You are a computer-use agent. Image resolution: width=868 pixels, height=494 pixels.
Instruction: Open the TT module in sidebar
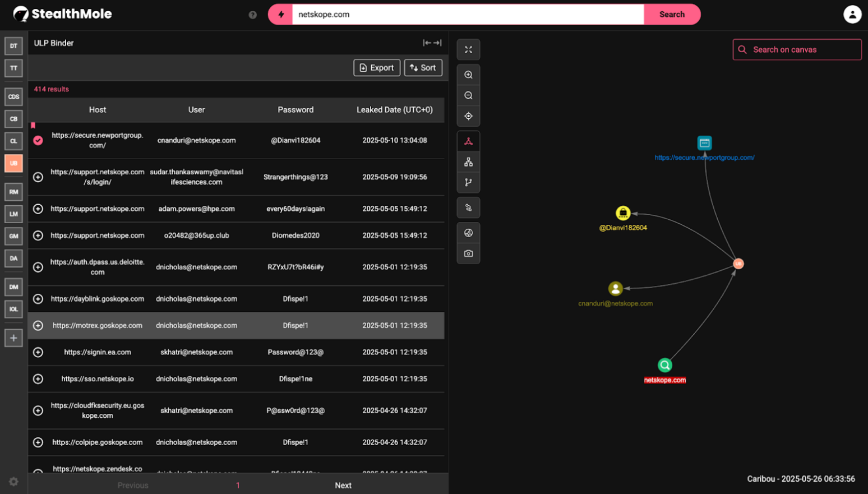[13, 68]
